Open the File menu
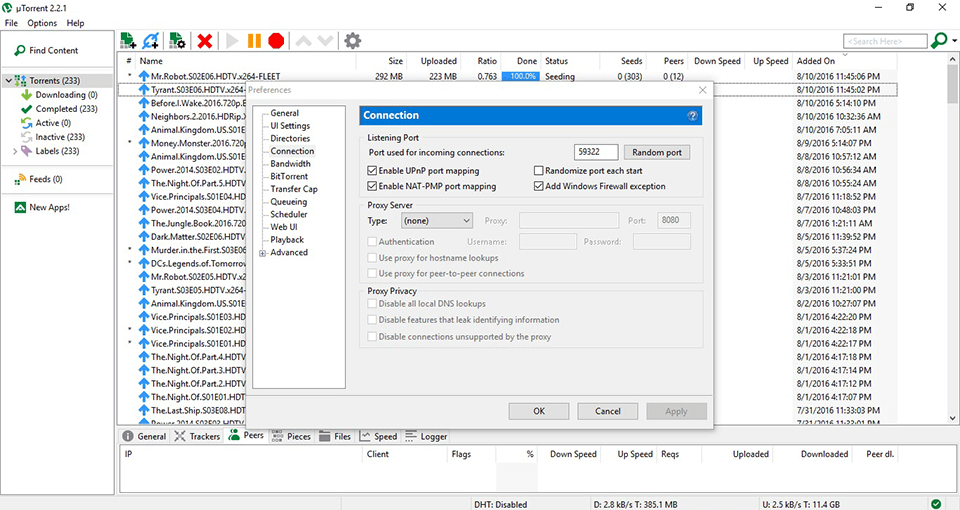 coord(11,23)
